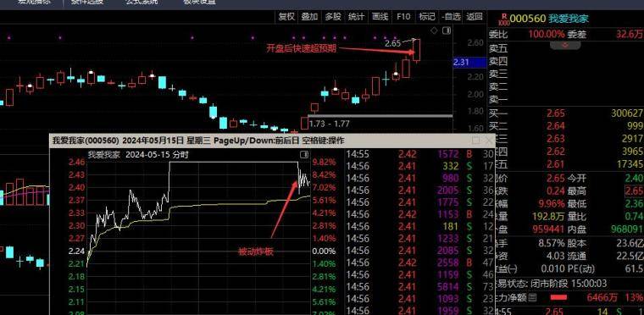Toggle the side panel icon beside the diamond

[447, 30]
